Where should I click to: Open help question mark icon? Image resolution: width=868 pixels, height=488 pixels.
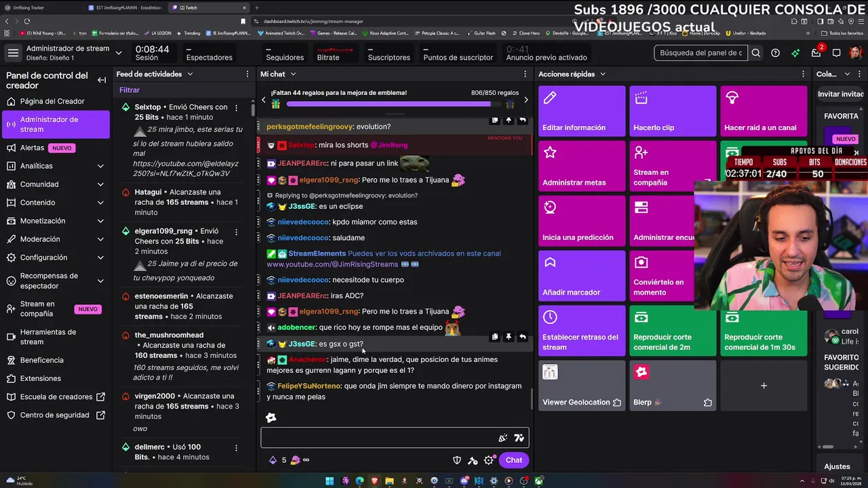tap(775, 53)
